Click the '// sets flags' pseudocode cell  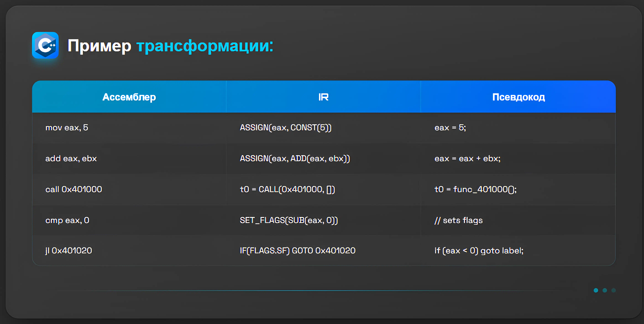pyautogui.click(x=459, y=220)
